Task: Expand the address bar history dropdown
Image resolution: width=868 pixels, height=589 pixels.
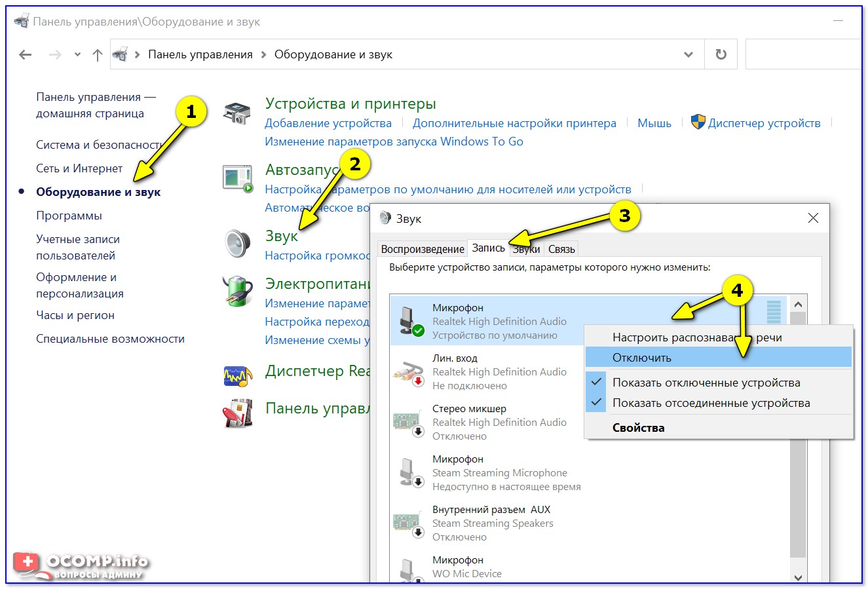Action: tap(689, 54)
